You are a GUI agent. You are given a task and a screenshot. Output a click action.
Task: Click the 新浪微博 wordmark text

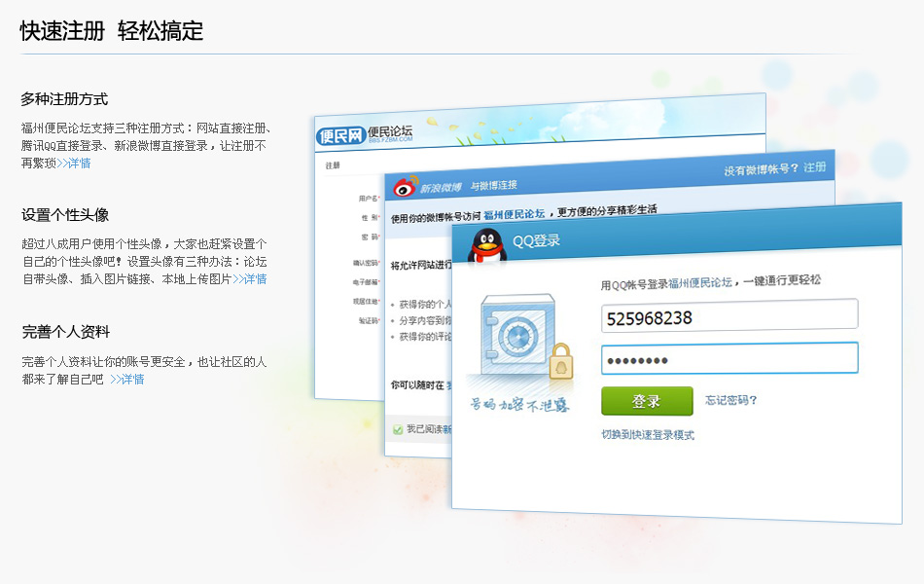click(x=441, y=188)
